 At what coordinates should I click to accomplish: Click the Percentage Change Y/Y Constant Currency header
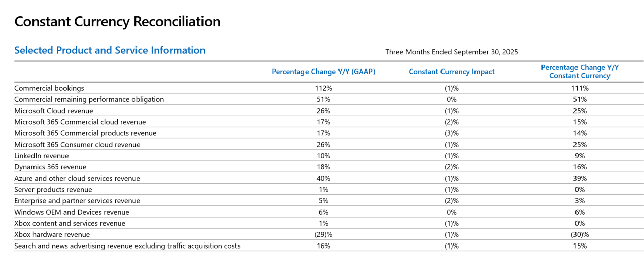580,72
